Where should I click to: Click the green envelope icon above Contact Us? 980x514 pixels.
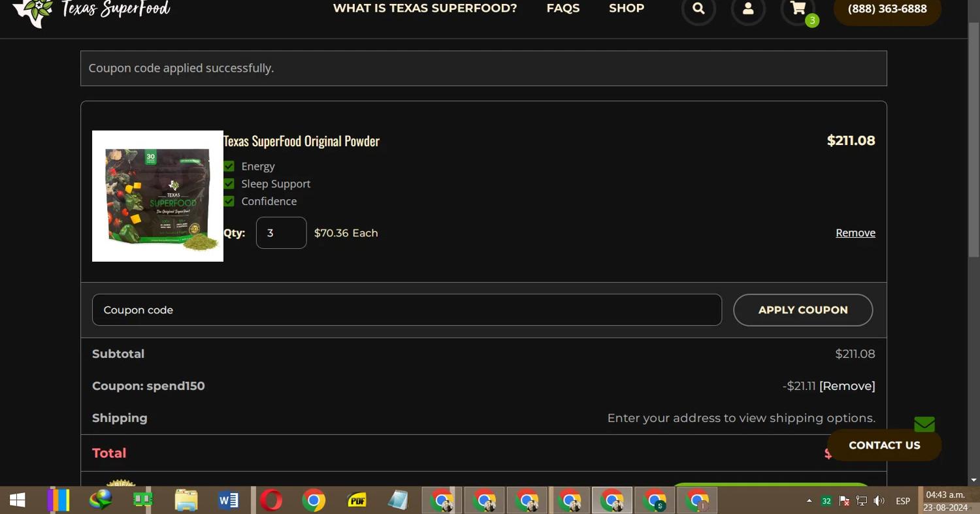coord(924,425)
